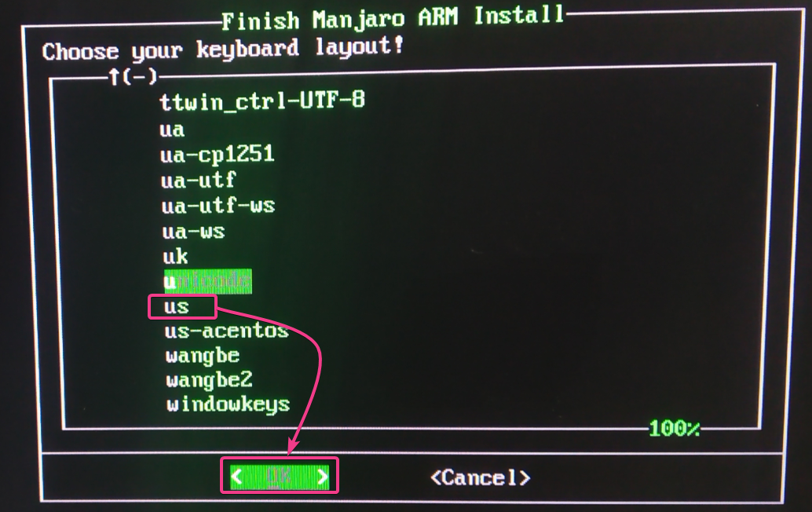The width and height of the screenshot is (812, 512).
Task: Select the windowkeys layout
Action: pos(228,404)
